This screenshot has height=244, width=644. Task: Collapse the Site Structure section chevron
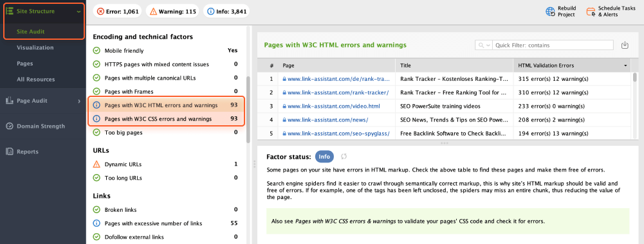coord(78,12)
